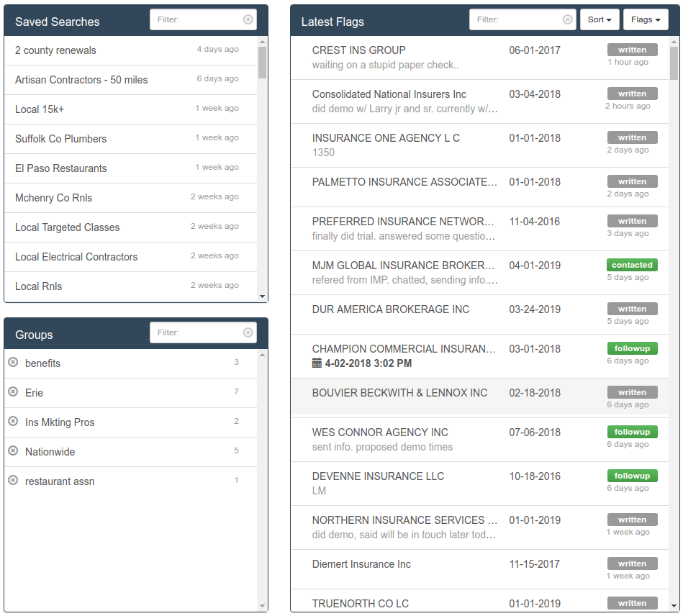The image size is (683, 616).
Task: Clear the Saved Searches filter field
Action: point(248,19)
